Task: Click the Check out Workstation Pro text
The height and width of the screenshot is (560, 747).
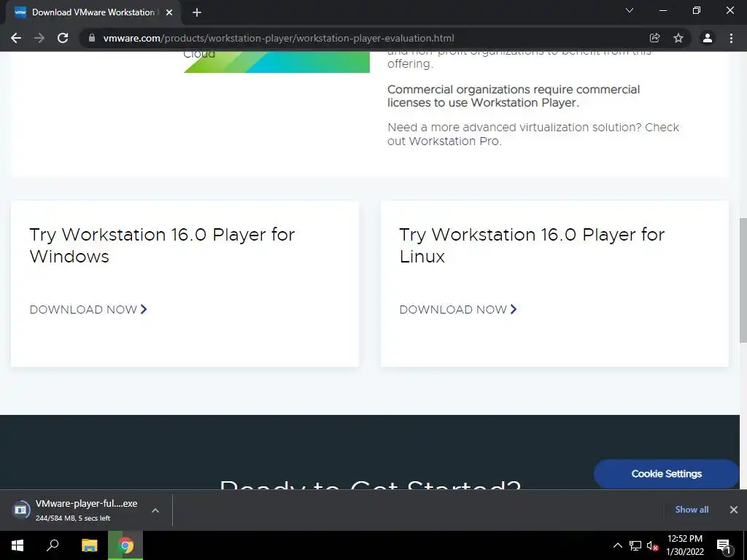Action: coord(533,134)
